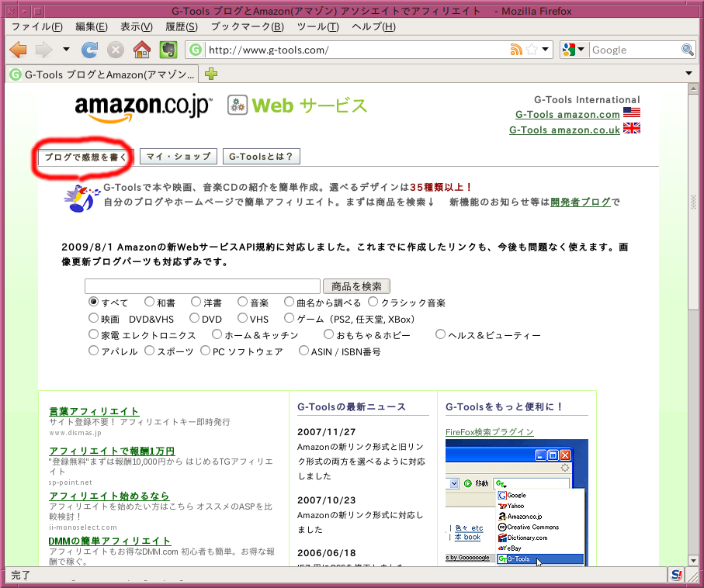Screen dimensions: 704x588
Task: Choose the 洋書 radio button
Action: (x=196, y=302)
